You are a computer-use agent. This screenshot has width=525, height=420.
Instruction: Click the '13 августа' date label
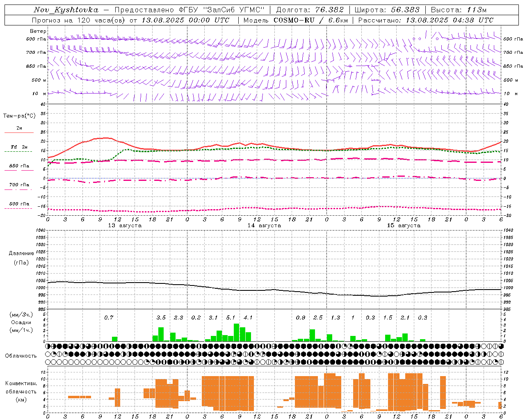click(125, 226)
